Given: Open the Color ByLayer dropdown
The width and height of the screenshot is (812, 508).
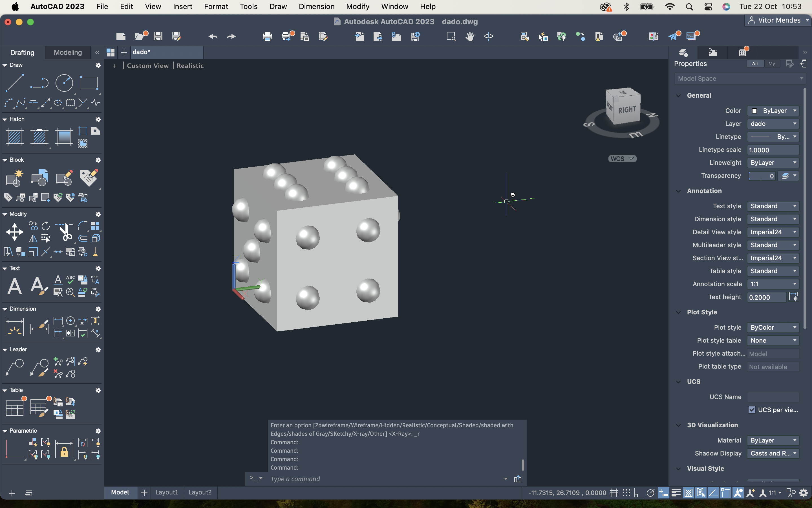Looking at the screenshot, I should click(x=773, y=111).
